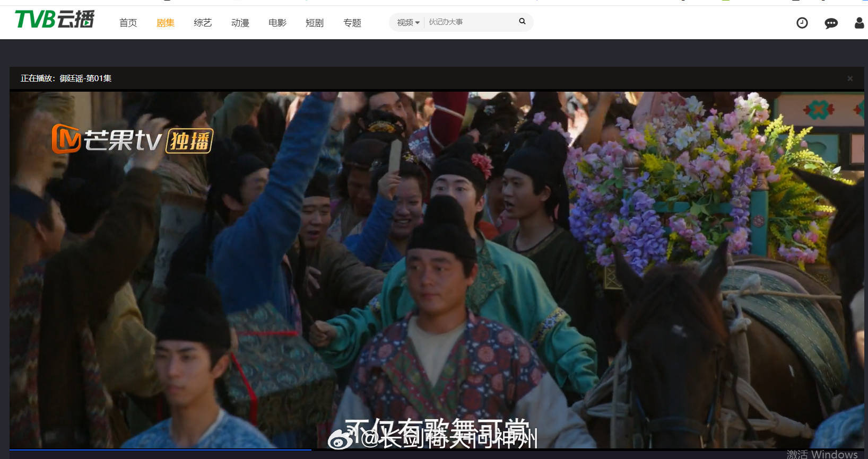Close the player panel with X
This screenshot has width=868, height=459.
850,78
